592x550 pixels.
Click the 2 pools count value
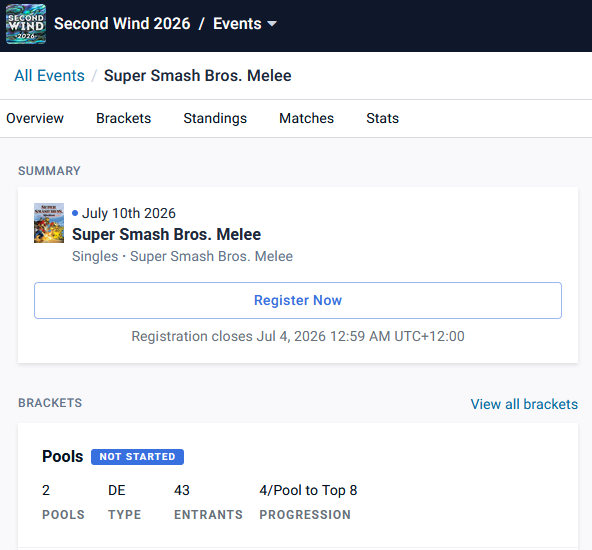pyautogui.click(x=46, y=490)
